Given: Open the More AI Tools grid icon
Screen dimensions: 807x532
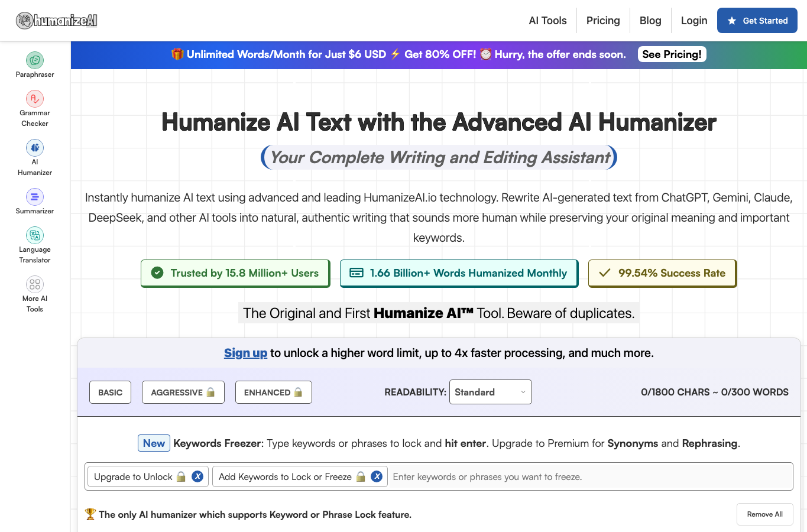Looking at the screenshot, I should tap(35, 284).
